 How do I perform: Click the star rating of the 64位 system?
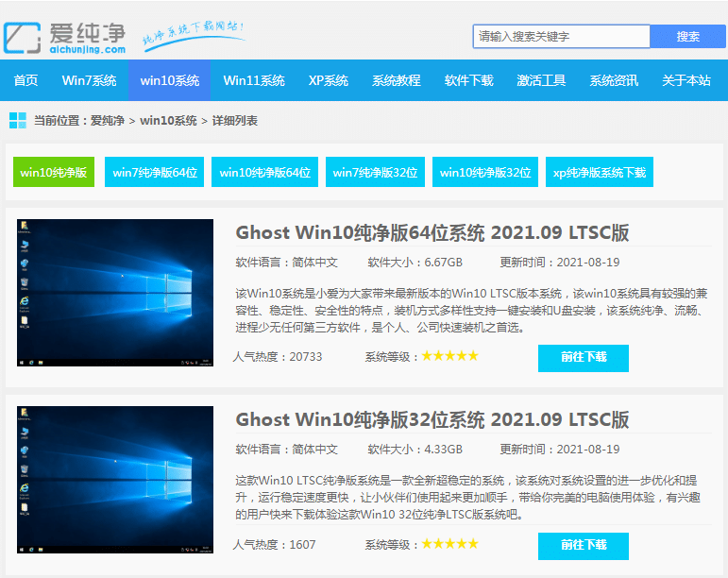449,356
